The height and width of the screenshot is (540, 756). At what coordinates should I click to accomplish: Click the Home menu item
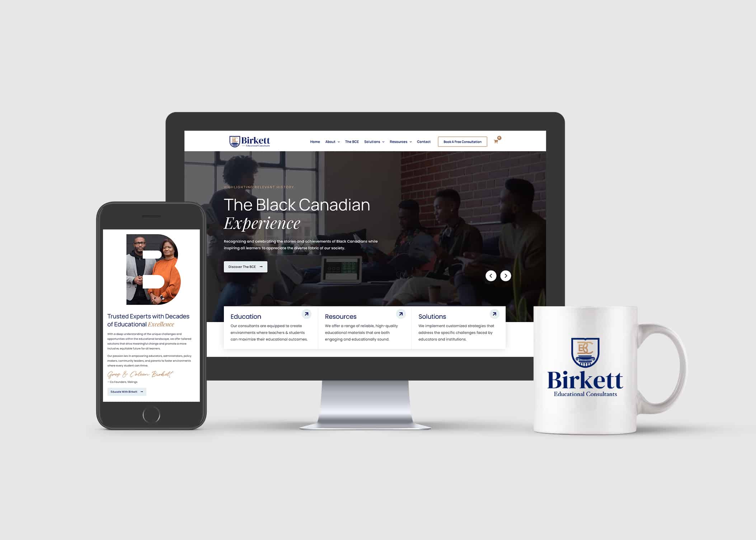pos(315,141)
